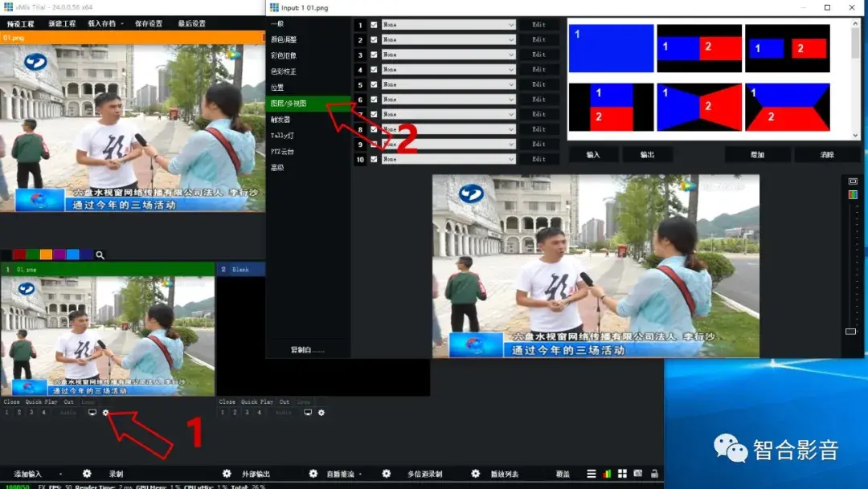Image resolution: width=868 pixels, height=489 pixels.
Task: Uncheck the layer 1 enable checkbox
Action: 374,24
